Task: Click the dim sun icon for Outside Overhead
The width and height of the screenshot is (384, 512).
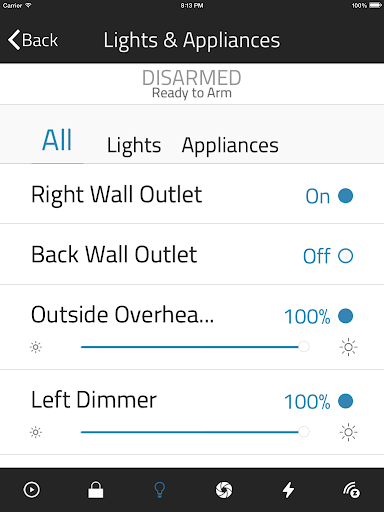Action: coord(36,347)
